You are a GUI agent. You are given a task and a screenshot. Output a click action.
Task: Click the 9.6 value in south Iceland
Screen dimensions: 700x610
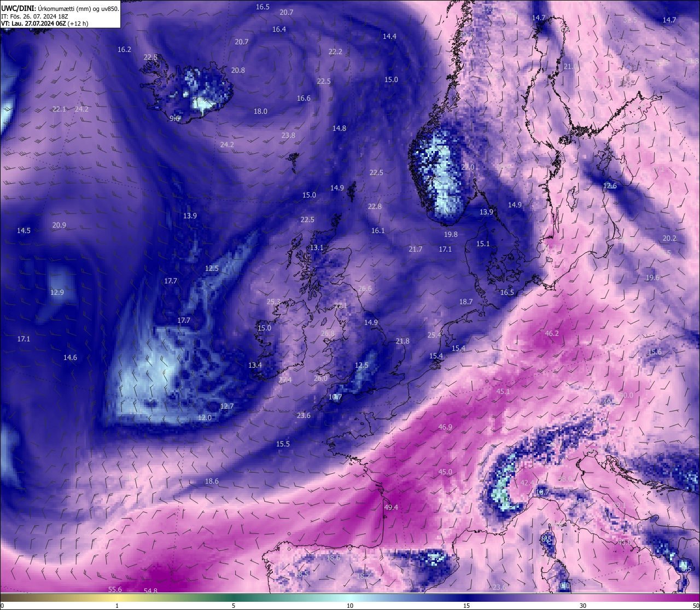click(x=175, y=119)
